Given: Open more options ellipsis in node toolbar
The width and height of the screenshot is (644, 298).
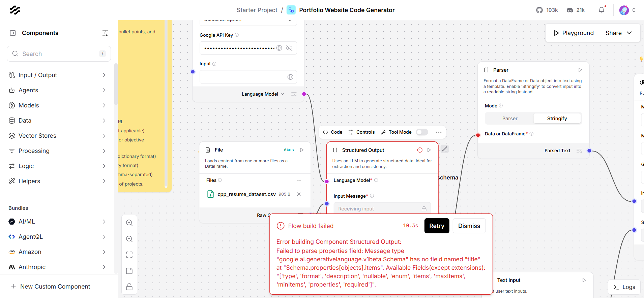Looking at the screenshot, I should [x=439, y=132].
